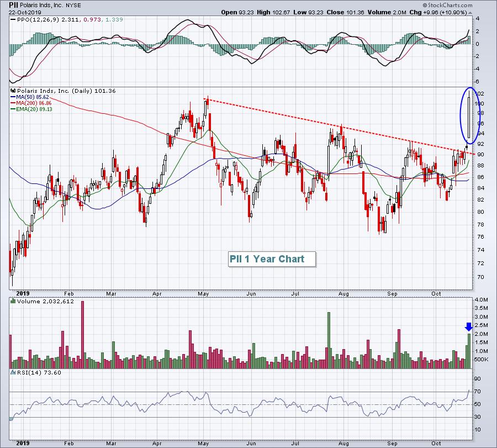Click the 'MA(50) 85.62' legend entry

coord(33,97)
